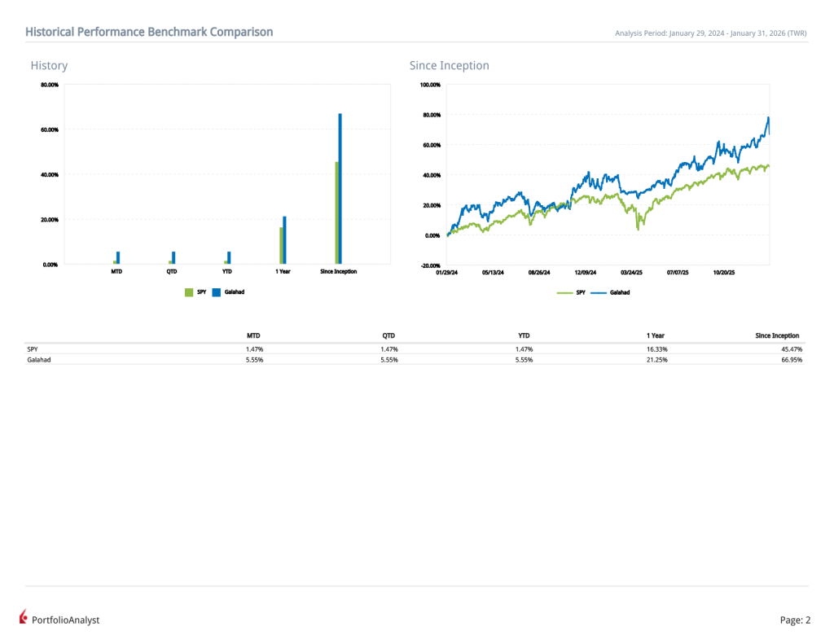
Task: Select the Galahad row label in the table
Action: tap(39, 360)
